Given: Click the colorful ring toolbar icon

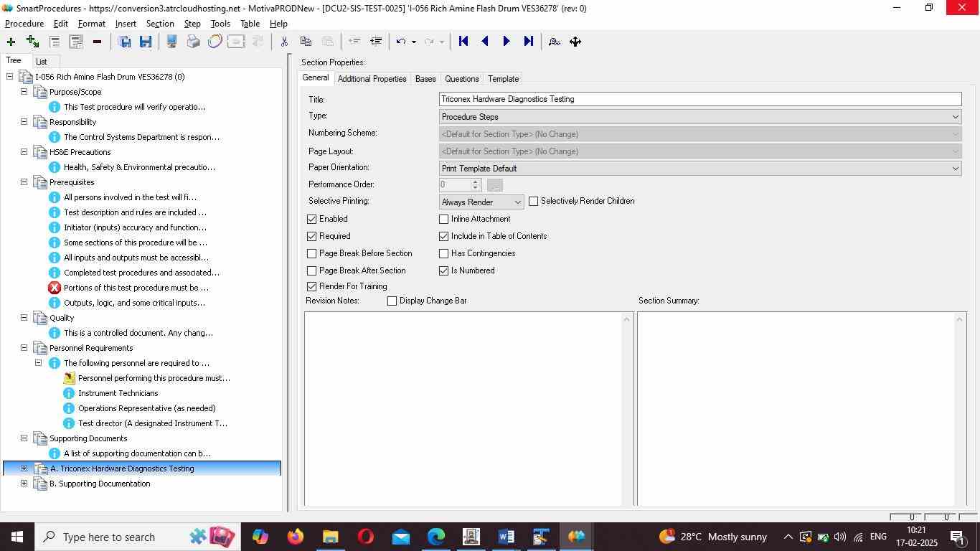Looking at the screenshot, I should [215, 42].
